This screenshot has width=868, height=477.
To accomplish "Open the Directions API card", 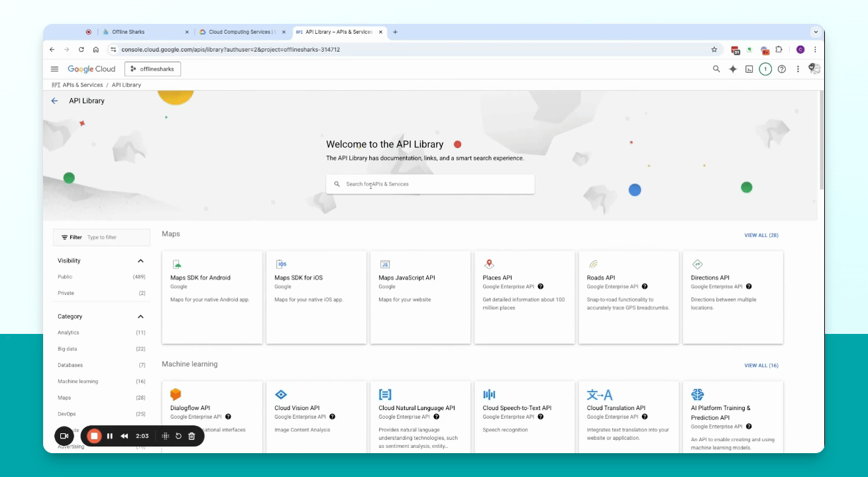I will tap(733, 297).
